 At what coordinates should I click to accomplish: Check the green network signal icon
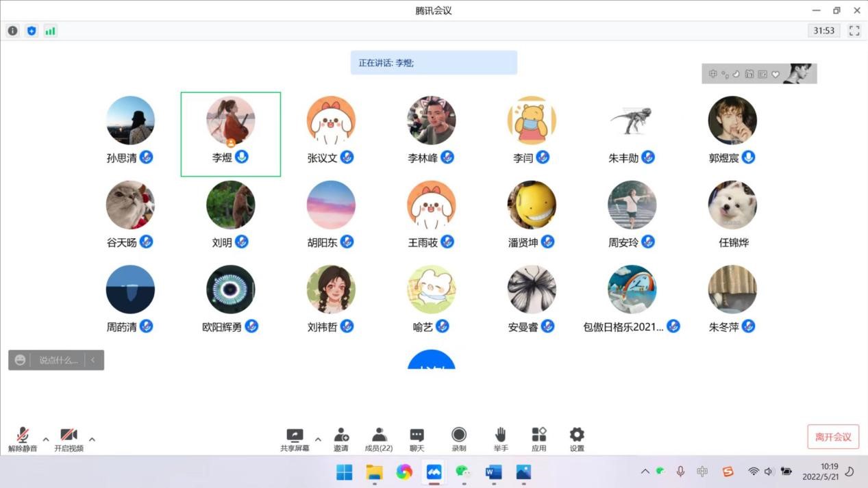click(50, 31)
